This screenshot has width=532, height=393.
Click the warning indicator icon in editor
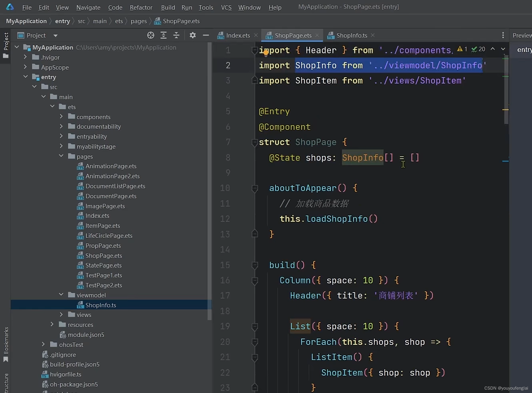pos(460,49)
